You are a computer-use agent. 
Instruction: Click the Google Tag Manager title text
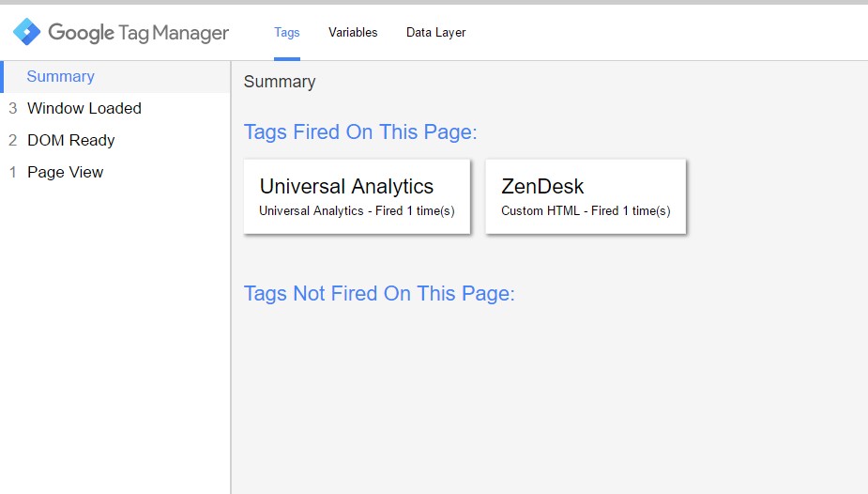click(x=138, y=33)
